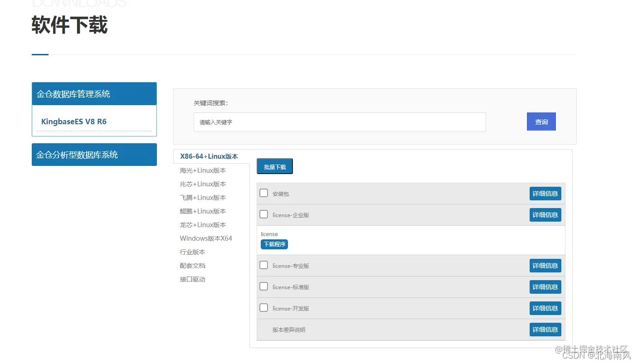Open 详细信息 for license-标准版 row
The image size is (638, 364).
[545, 287]
